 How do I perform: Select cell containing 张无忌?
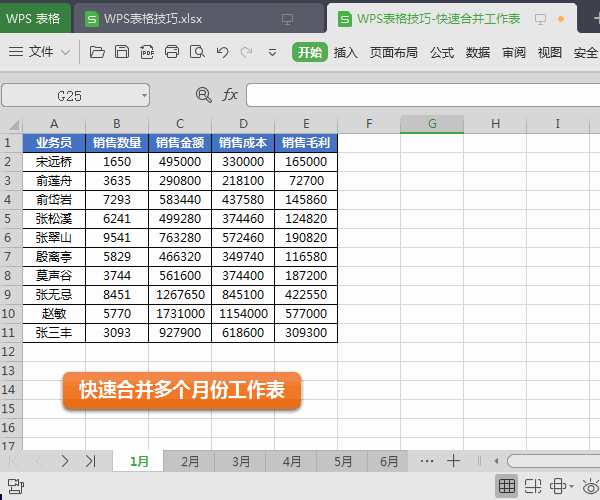(54, 295)
